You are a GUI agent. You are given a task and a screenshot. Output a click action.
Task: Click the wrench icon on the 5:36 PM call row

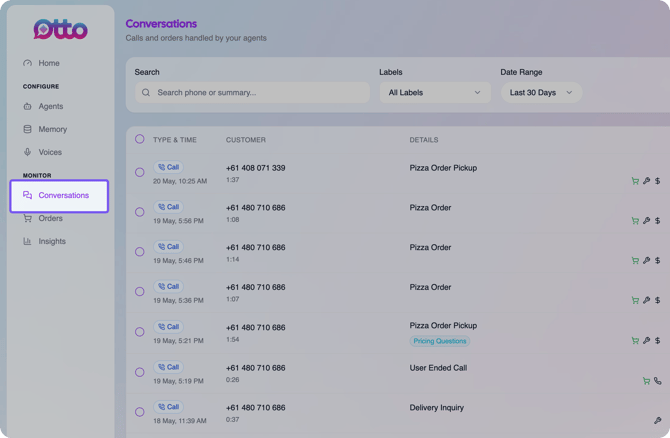646,300
